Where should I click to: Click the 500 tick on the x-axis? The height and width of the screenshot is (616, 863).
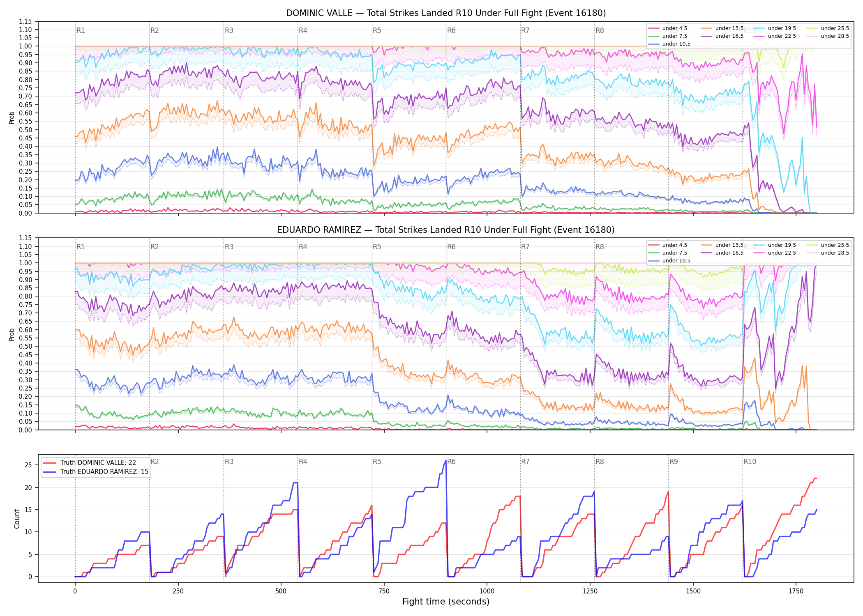coord(281,591)
